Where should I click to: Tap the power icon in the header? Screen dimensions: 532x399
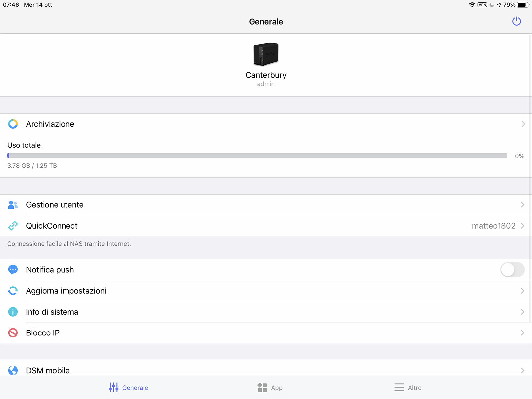click(516, 21)
